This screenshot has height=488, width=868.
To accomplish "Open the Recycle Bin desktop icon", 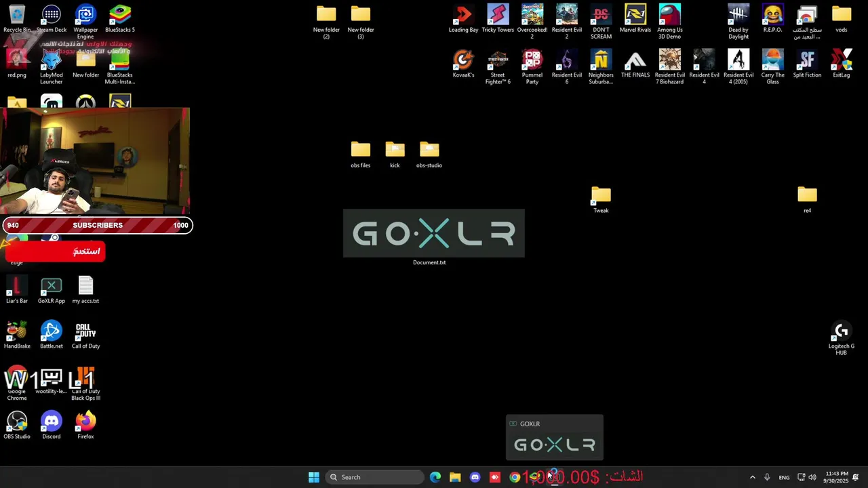I will [x=17, y=19].
